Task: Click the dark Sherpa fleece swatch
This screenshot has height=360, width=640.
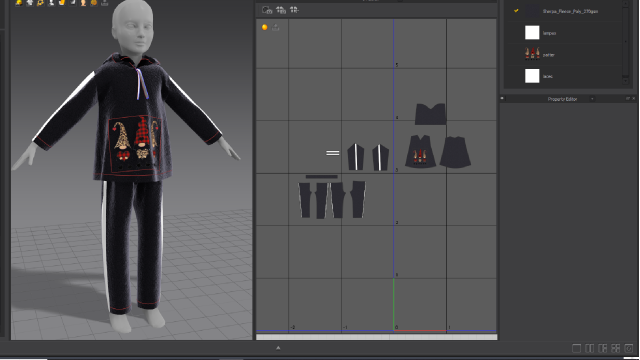Action: (532, 11)
